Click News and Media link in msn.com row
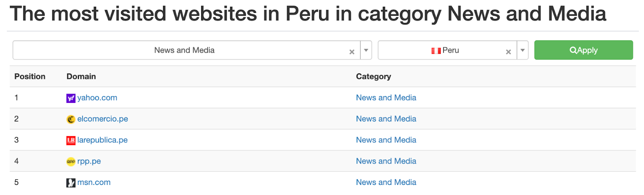 tap(386, 183)
